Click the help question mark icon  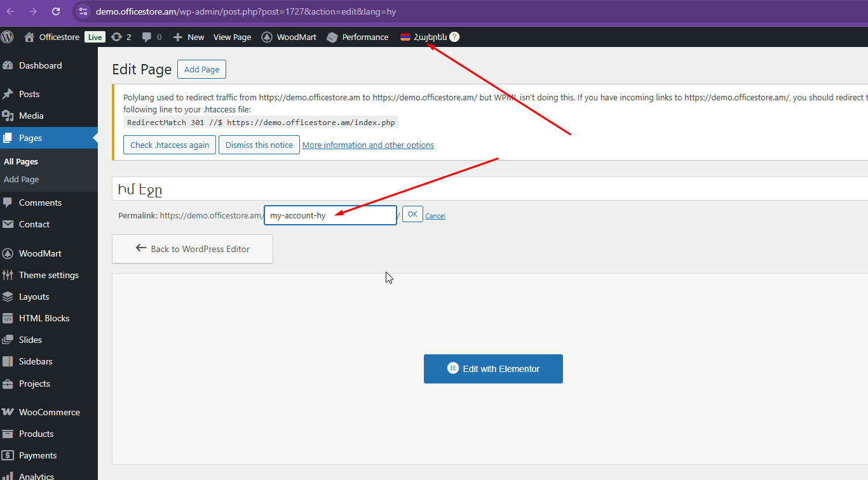click(x=454, y=37)
